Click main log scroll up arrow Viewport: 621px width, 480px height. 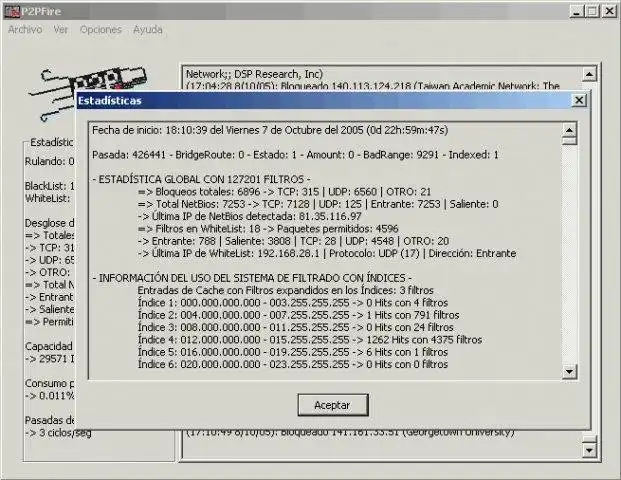589,74
